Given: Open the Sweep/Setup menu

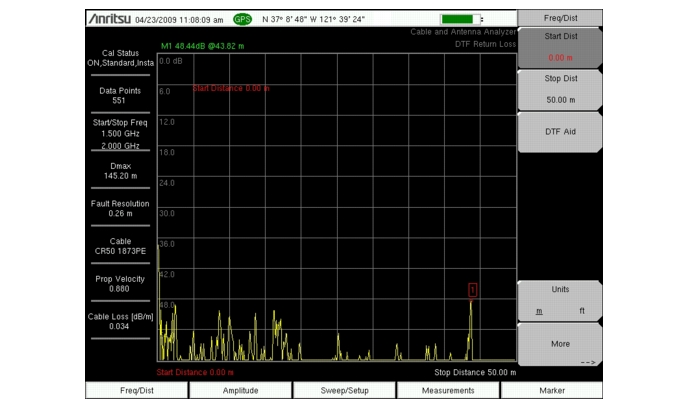Looking at the screenshot, I should 344,390.
